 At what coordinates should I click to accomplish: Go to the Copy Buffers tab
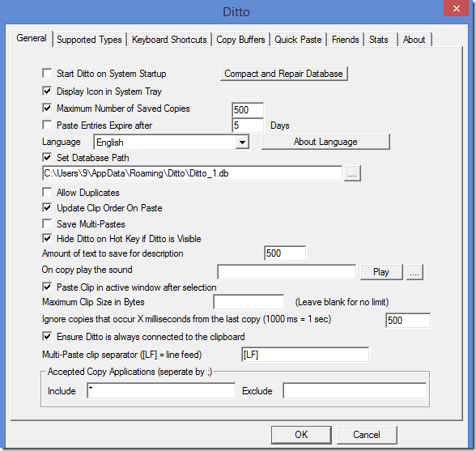tap(240, 40)
